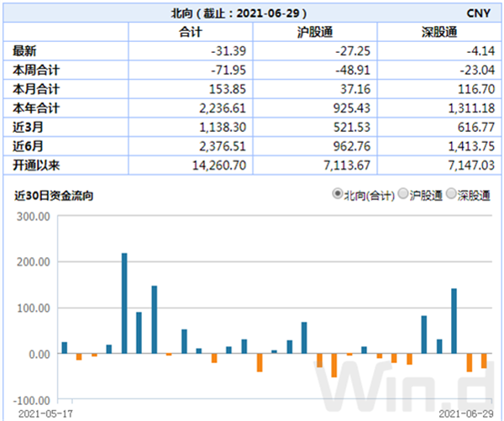The image size is (504, 421).
Task: Click the 最新 row label
Action: coord(24,50)
